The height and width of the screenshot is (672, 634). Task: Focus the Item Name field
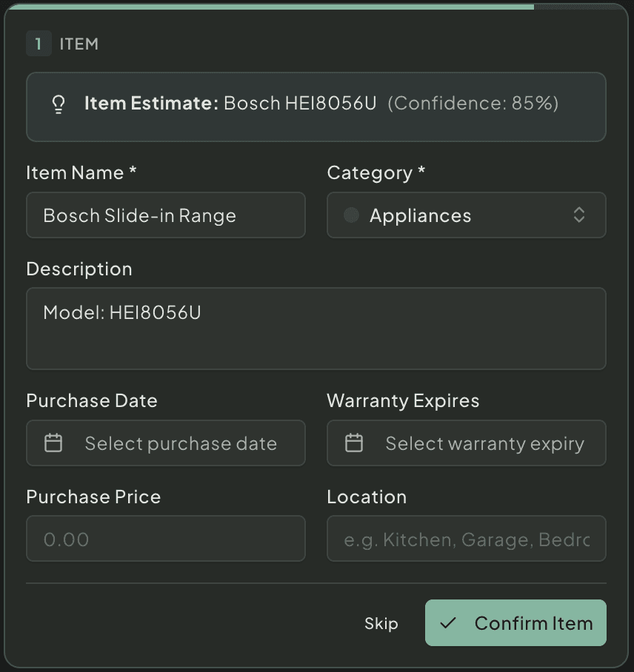[166, 215]
